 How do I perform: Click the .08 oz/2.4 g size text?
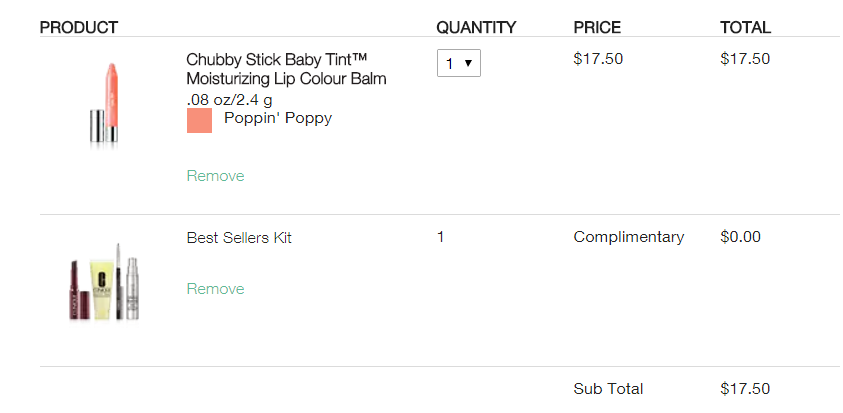click(230, 100)
